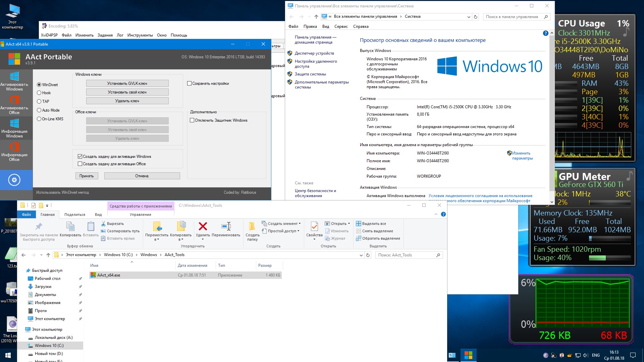Refresh the Control Panel address bar
644x362 pixels.
pos(475,17)
